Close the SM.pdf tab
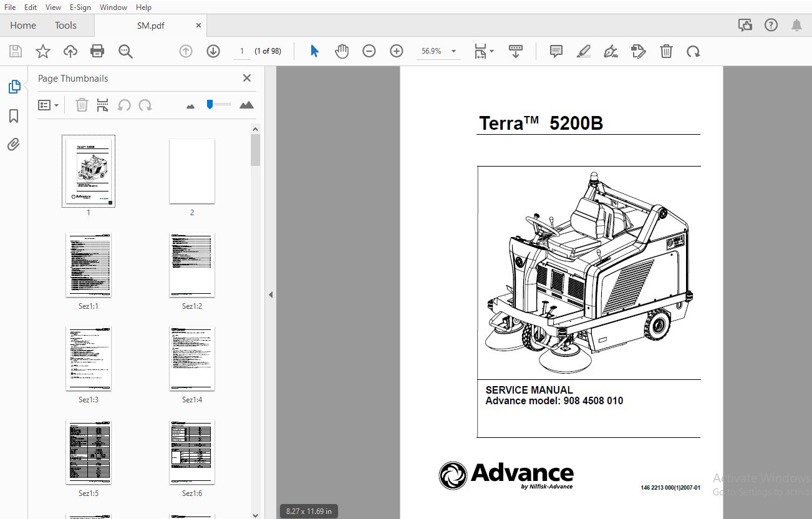This screenshot has width=812, height=519. (x=199, y=26)
